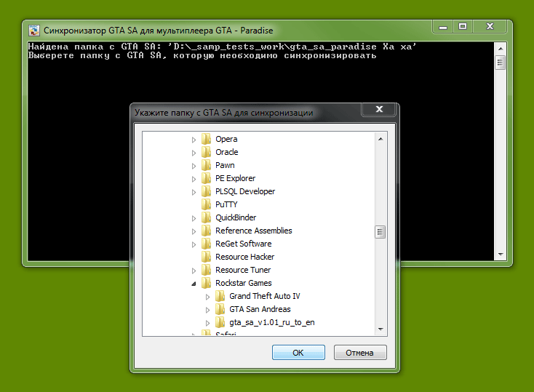Select the PuTTY folder name
The width and height of the screenshot is (534, 392).
(226, 204)
